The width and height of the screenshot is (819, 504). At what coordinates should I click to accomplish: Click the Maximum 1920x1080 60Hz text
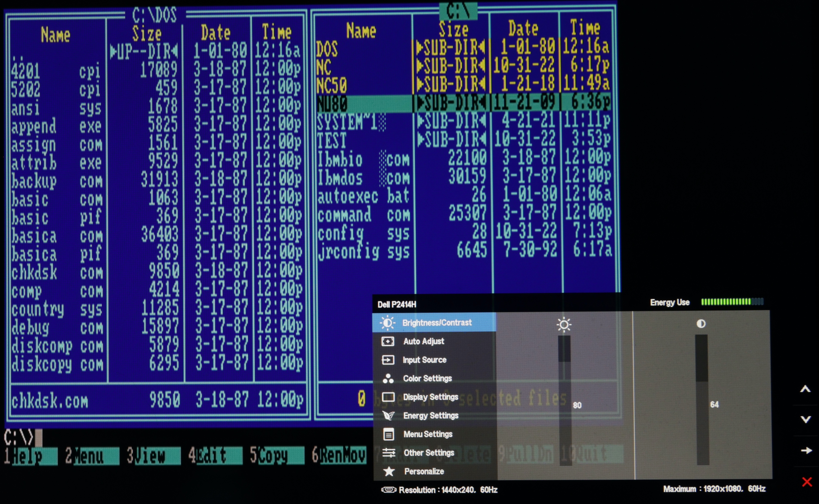[x=714, y=489]
